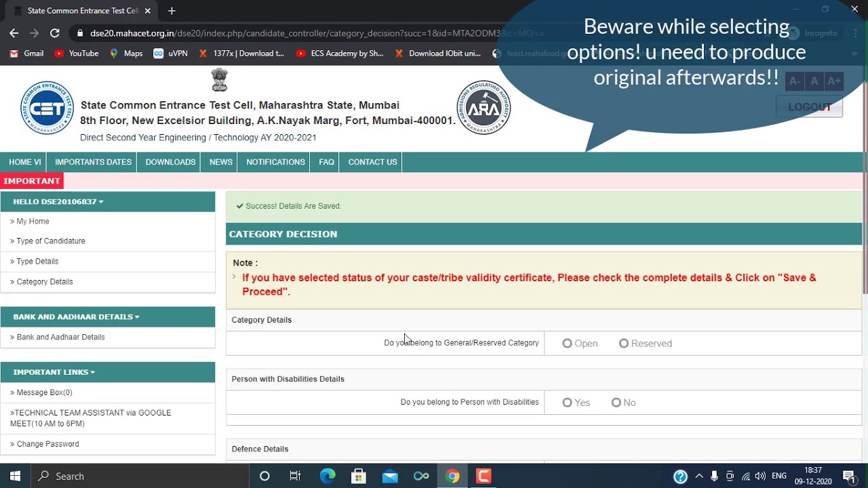The height and width of the screenshot is (488, 868).
Task: Show hidden system tray icons
Action: pos(699,476)
